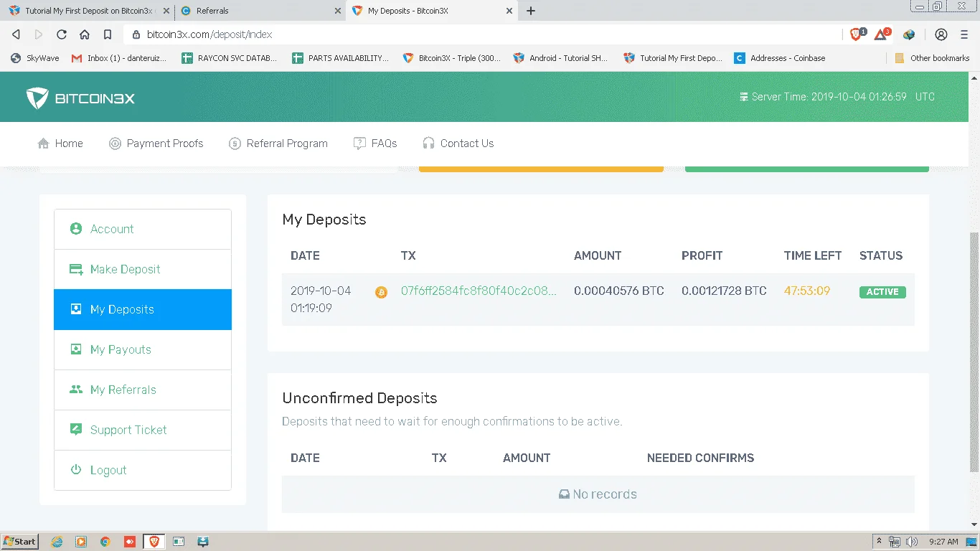
Task: Open My Referrals in the sidebar
Action: 143,390
